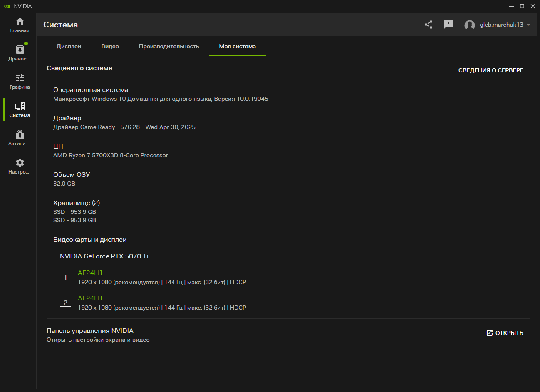Click the Сведения о системе heading

(x=79, y=68)
